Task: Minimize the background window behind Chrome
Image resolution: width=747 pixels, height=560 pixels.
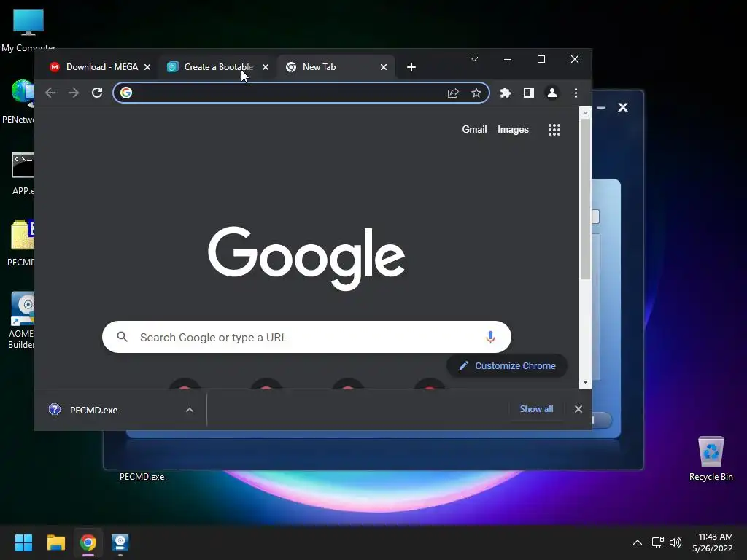Action: [x=601, y=108]
